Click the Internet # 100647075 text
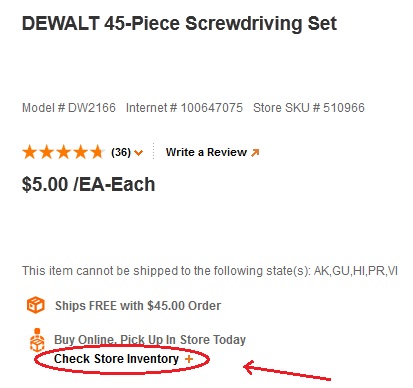413x388 pixels. click(184, 108)
